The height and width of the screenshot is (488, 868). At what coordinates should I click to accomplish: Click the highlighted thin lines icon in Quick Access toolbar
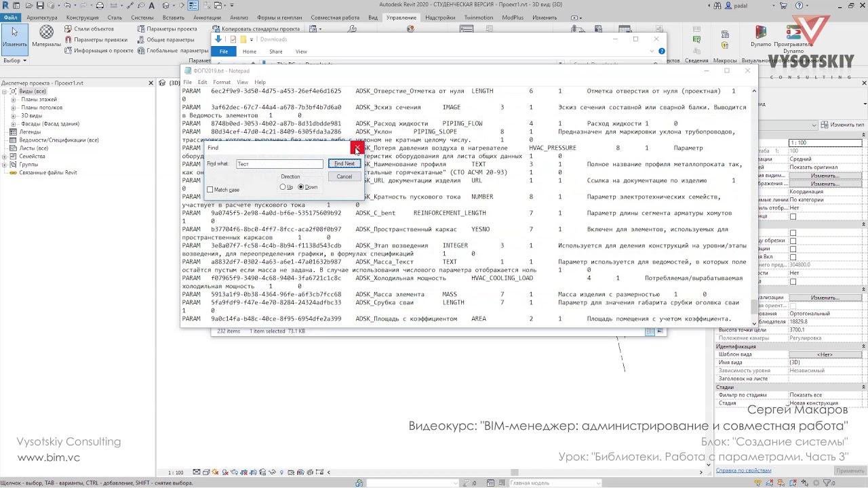point(193,5)
